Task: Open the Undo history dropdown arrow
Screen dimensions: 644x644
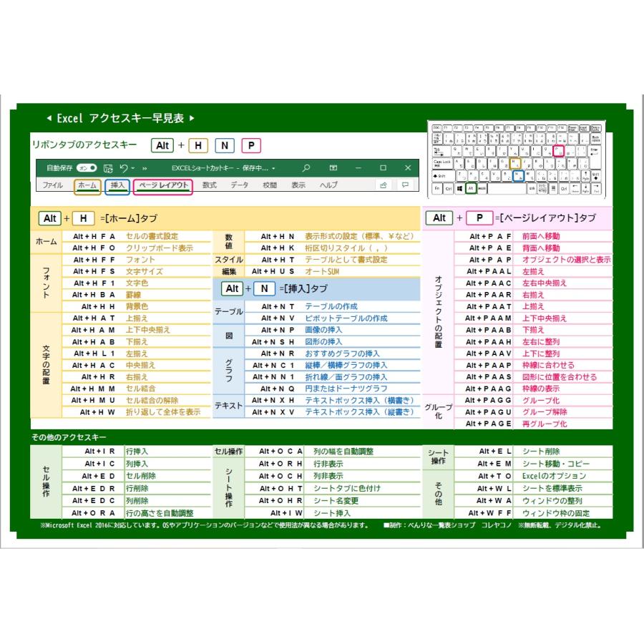Action: [x=133, y=168]
